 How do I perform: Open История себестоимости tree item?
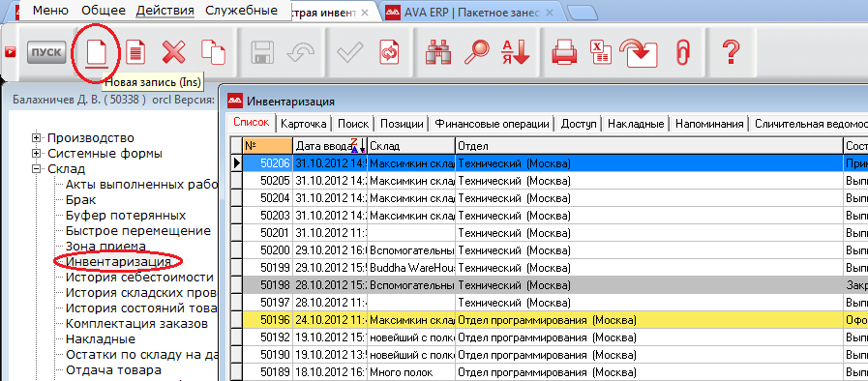click(139, 277)
